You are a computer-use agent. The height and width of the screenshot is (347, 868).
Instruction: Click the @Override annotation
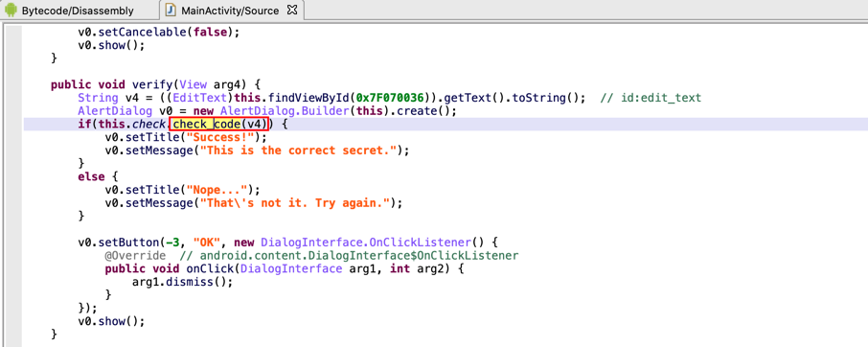tap(135, 256)
